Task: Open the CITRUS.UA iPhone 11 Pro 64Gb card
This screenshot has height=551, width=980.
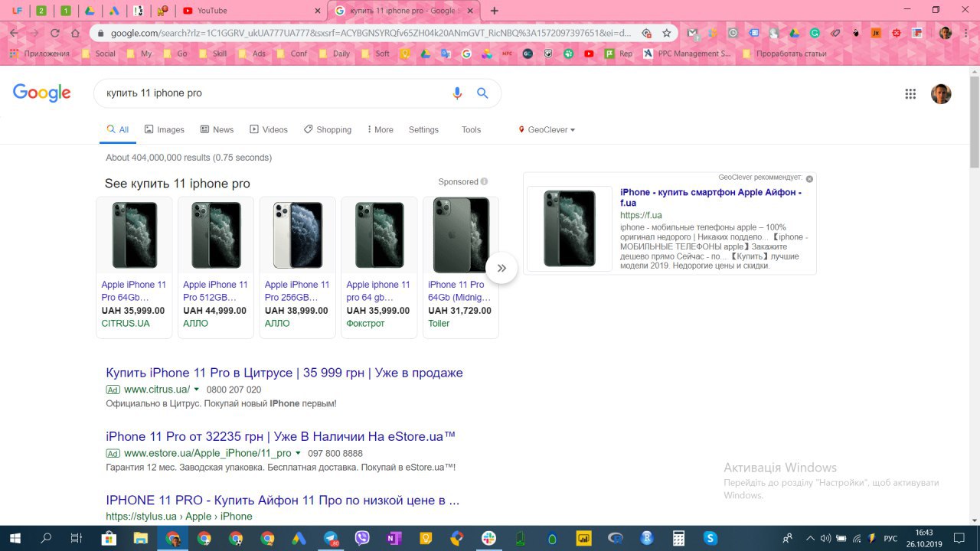Action: point(134,267)
